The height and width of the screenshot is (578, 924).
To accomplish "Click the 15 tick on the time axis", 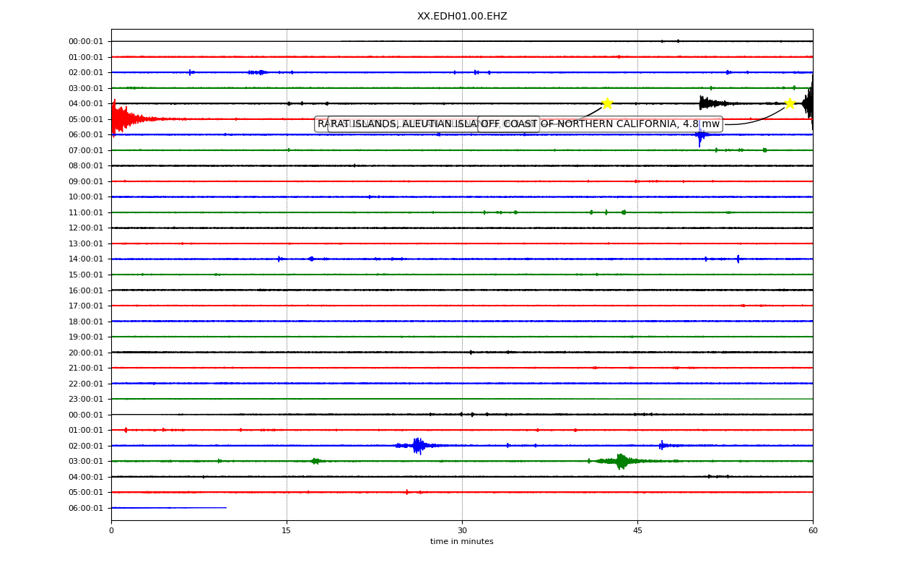I will [287, 531].
